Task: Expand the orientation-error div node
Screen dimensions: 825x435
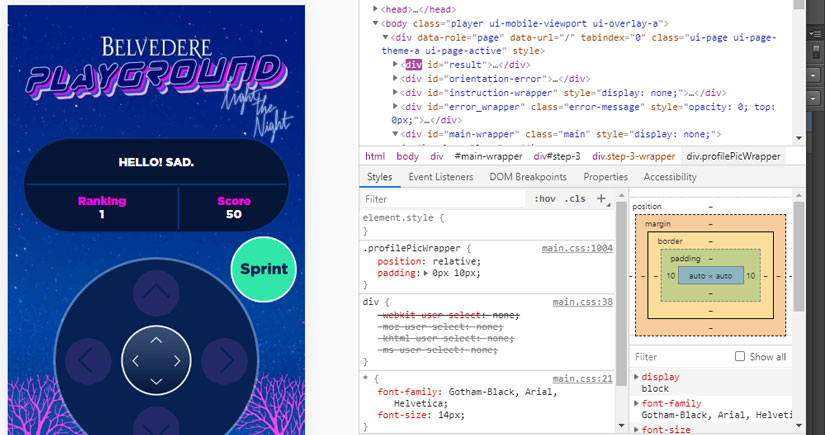Action: click(x=396, y=79)
